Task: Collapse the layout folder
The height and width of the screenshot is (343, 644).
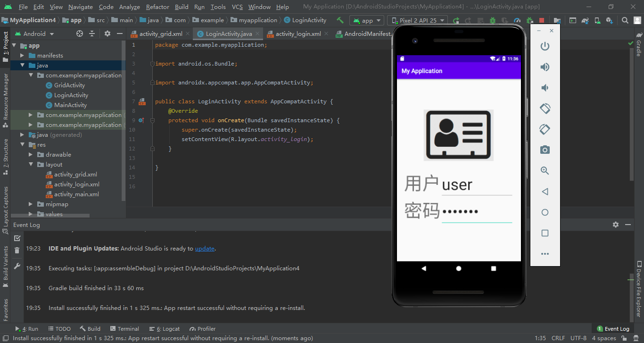Action: pos(31,165)
